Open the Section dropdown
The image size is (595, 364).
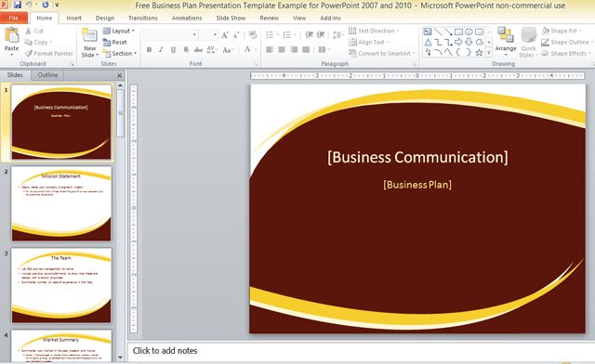pyautogui.click(x=120, y=54)
